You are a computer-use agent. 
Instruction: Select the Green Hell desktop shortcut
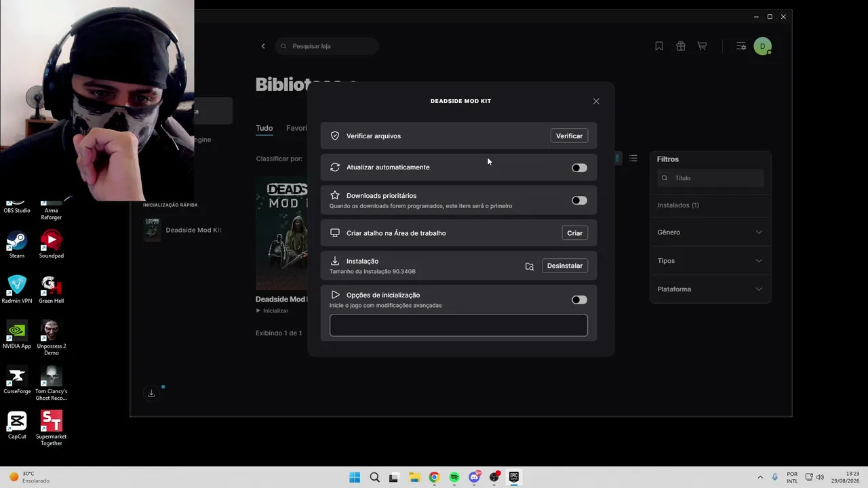(x=52, y=290)
